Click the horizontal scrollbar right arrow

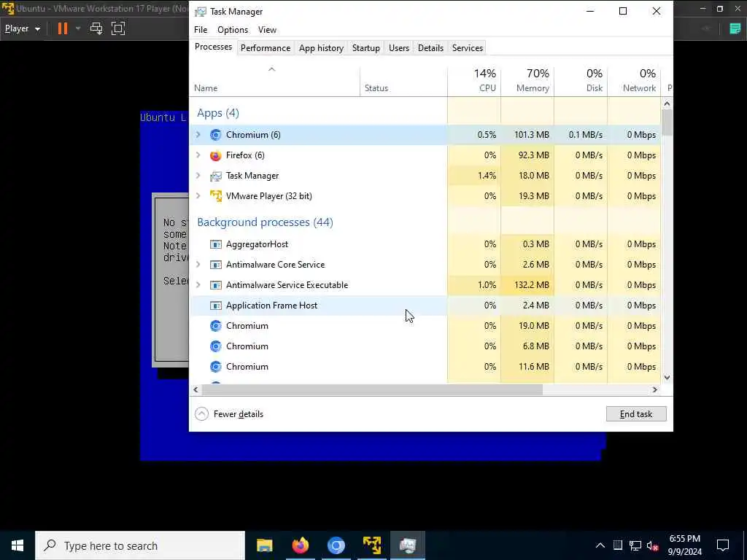(655, 389)
